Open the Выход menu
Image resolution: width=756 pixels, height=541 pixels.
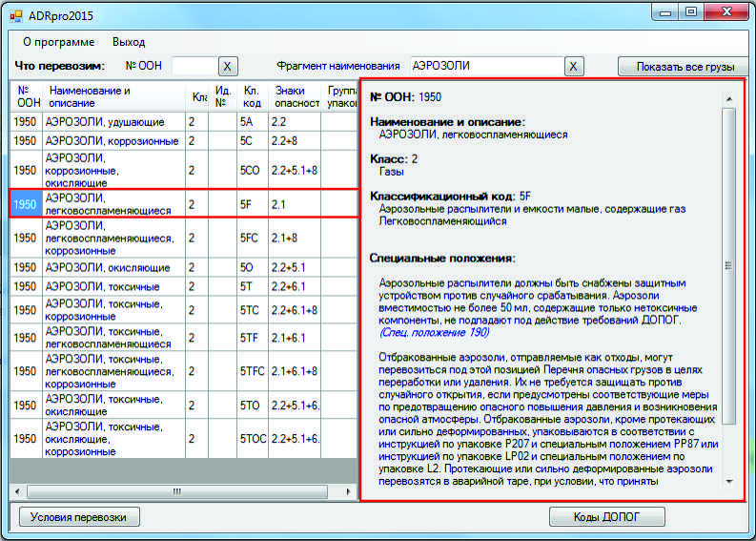[x=129, y=42]
